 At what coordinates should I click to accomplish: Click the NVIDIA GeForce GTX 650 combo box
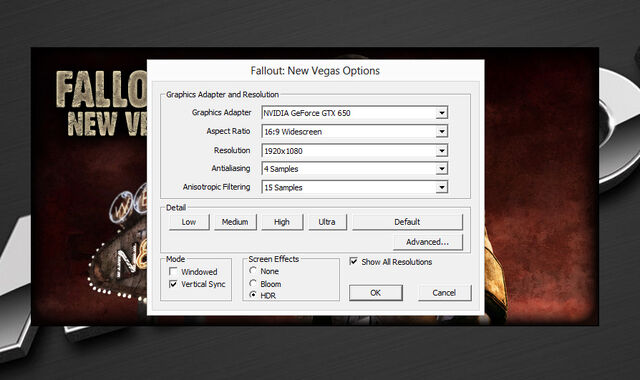pyautogui.click(x=354, y=113)
